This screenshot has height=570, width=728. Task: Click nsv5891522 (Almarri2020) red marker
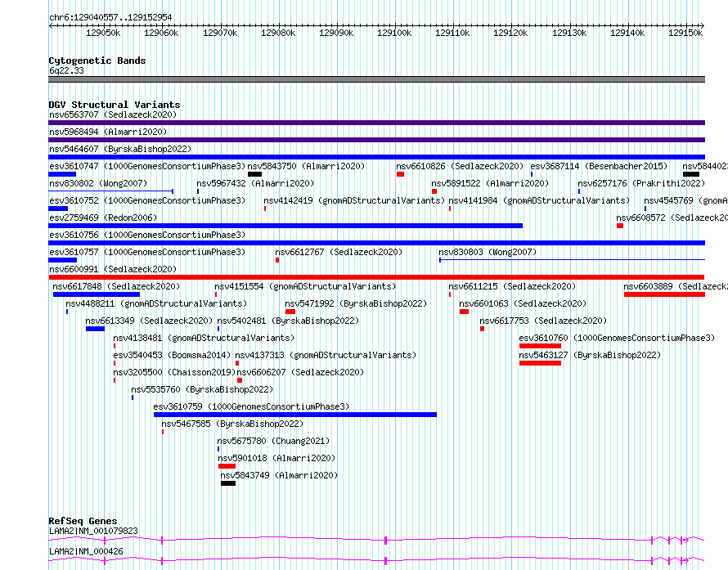pos(434,191)
